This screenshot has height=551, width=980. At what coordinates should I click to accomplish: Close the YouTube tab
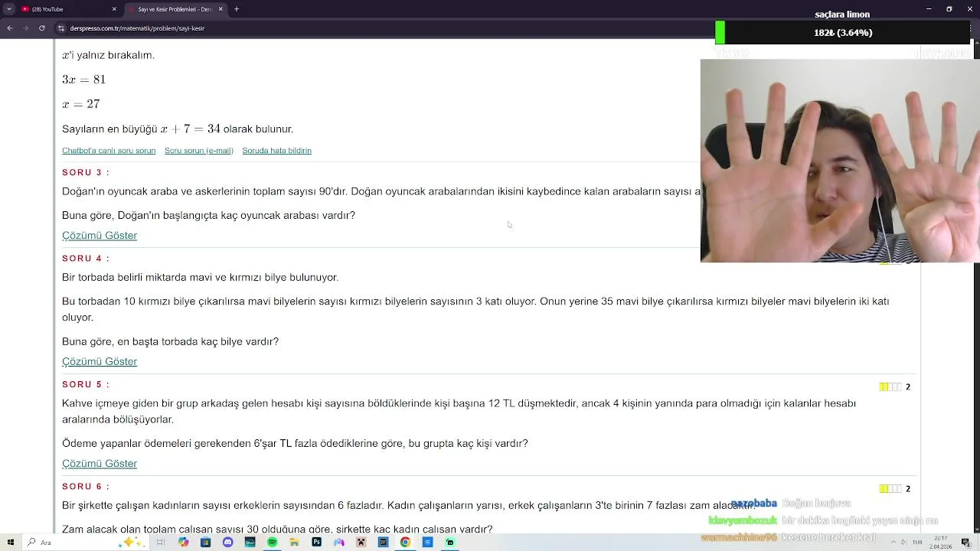point(114,9)
